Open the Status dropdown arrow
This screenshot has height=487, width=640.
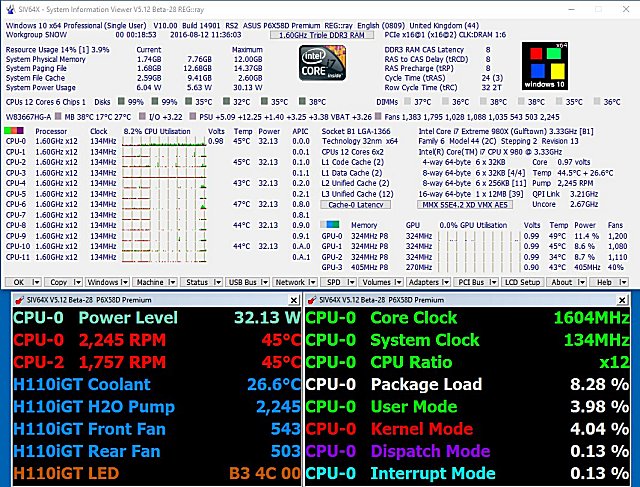pos(218,282)
